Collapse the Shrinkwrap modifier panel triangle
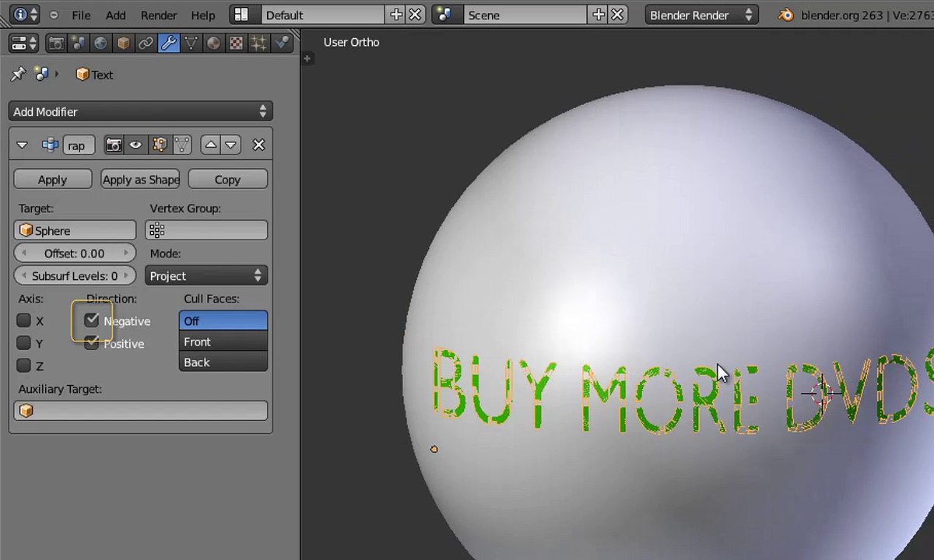 pyautogui.click(x=22, y=145)
